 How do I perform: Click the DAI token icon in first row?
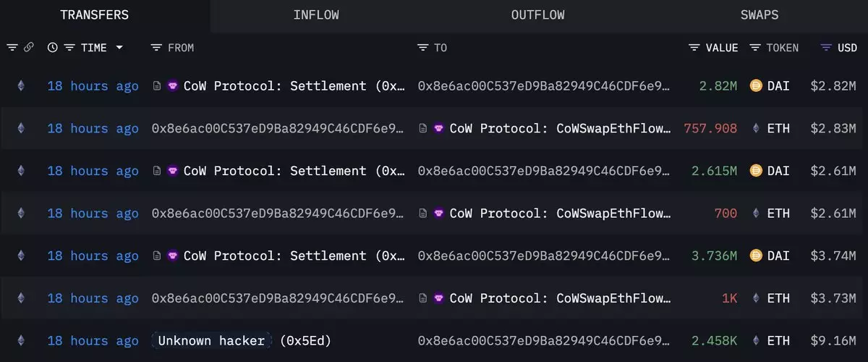[757, 86]
